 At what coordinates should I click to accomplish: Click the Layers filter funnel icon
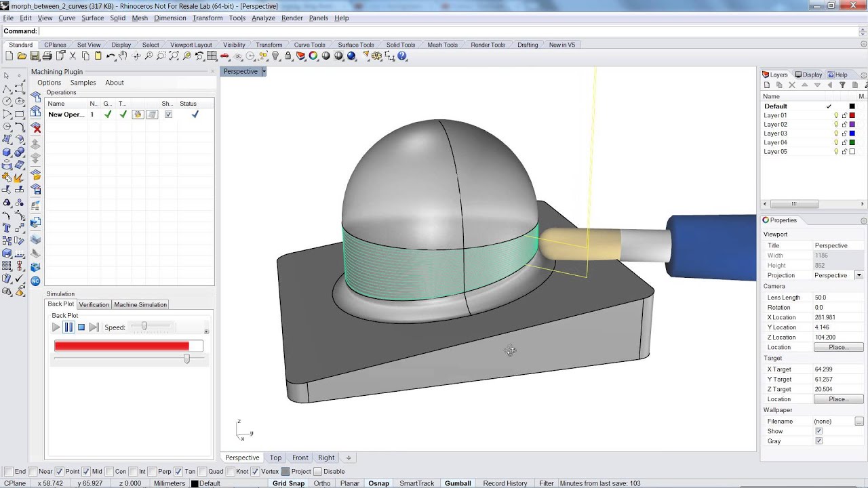(842, 85)
